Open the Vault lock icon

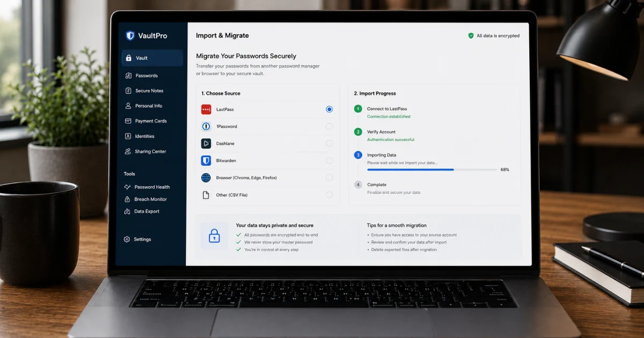tap(128, 58)
